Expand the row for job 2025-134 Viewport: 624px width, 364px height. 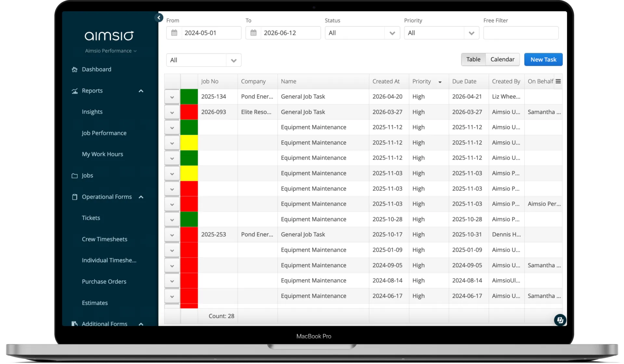[x=172, y=97]
